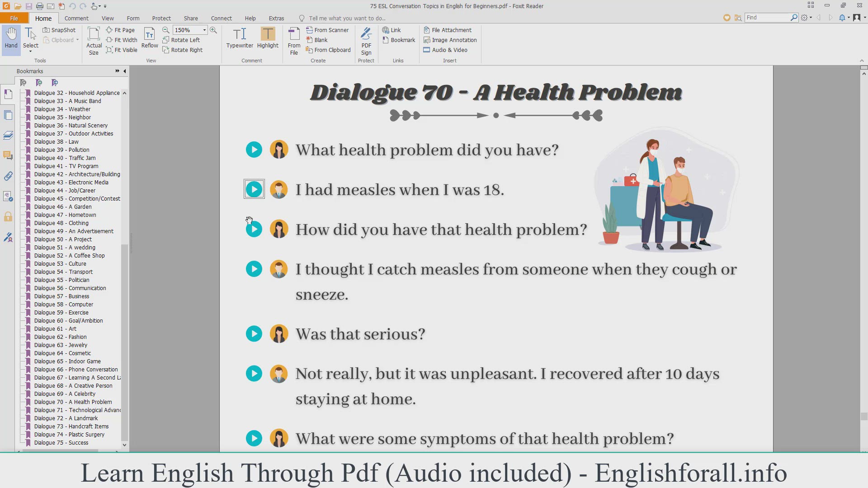
Task: Open the Layers panel icon in sidebar
Action: 8,135
